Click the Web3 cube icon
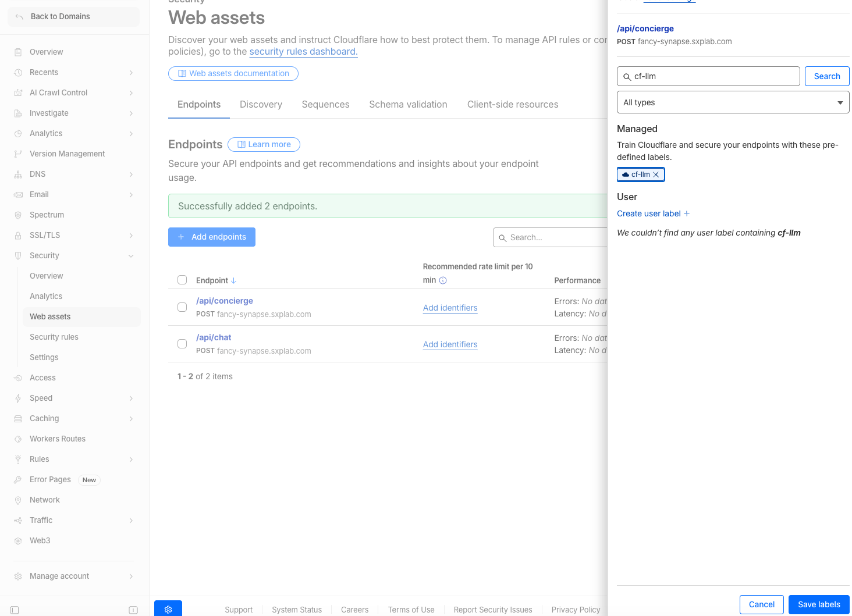852x616 pixels. tap(18, 540)
